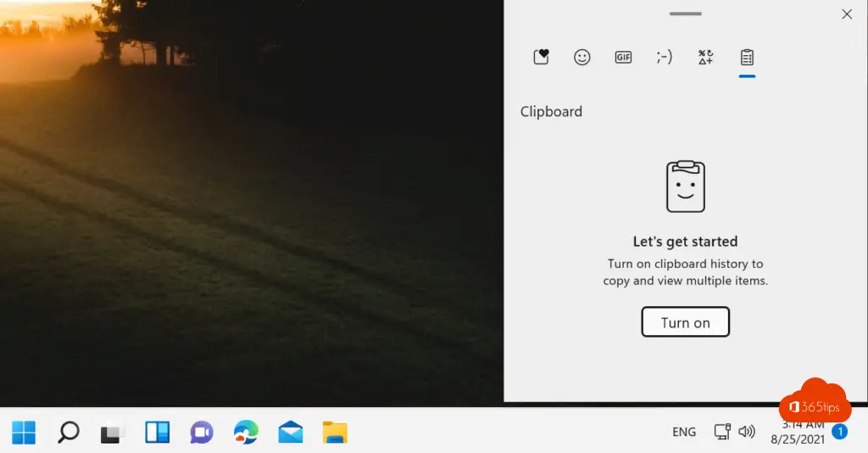Open the Windows Start menu

[x=24, y=433]
